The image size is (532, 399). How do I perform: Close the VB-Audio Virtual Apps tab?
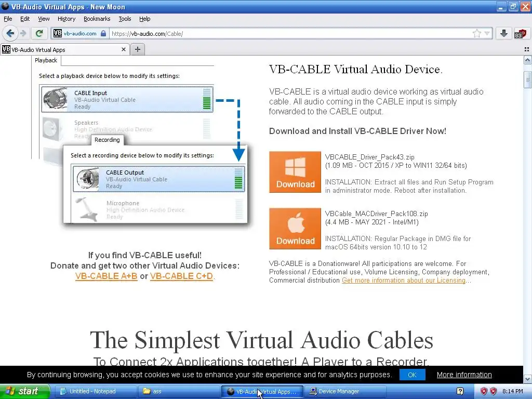(x=124, y=49)
